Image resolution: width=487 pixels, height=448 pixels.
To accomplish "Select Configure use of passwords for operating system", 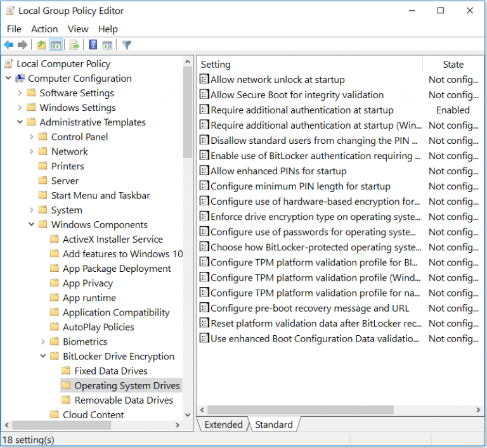I will (x=313, y=232).
